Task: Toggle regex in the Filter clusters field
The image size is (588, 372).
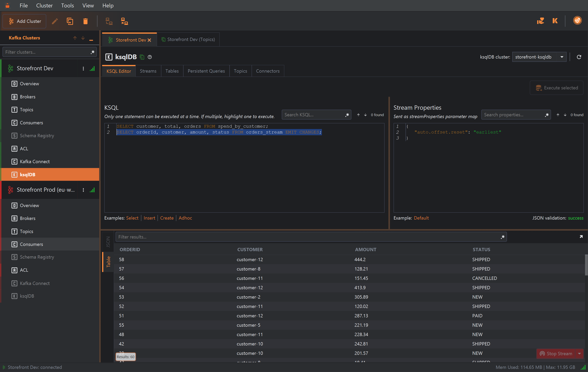Action: pos(92,52)
